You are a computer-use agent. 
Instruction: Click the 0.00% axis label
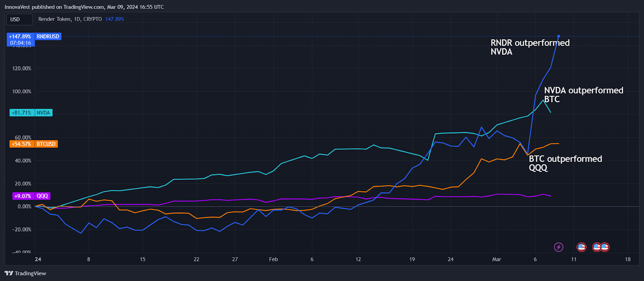point(24,207)
